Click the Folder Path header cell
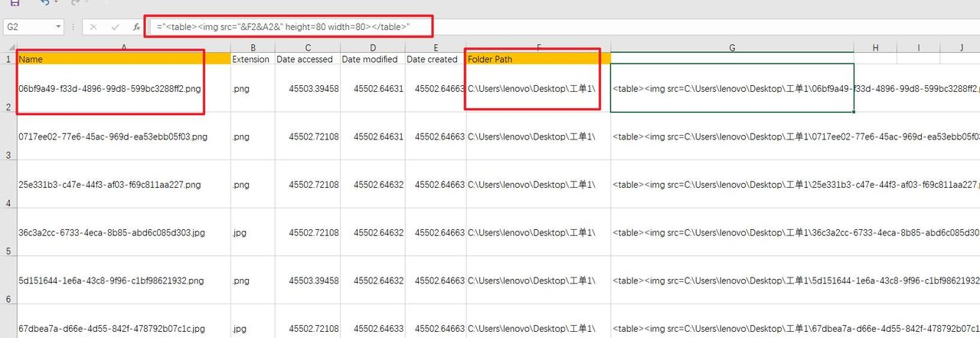The height and width of the screenshot is (338, 980). 538,59
